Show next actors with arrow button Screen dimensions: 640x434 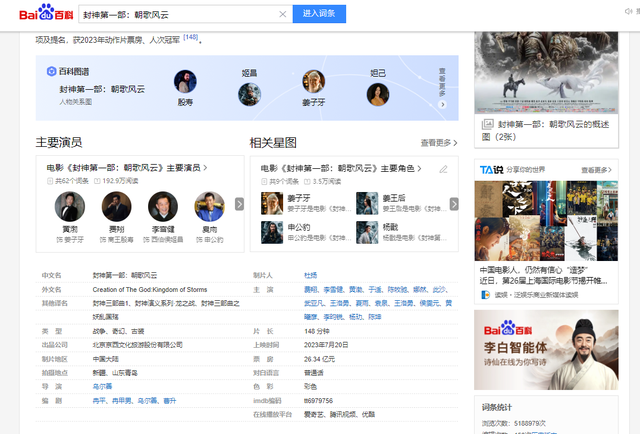coord(240,204)
